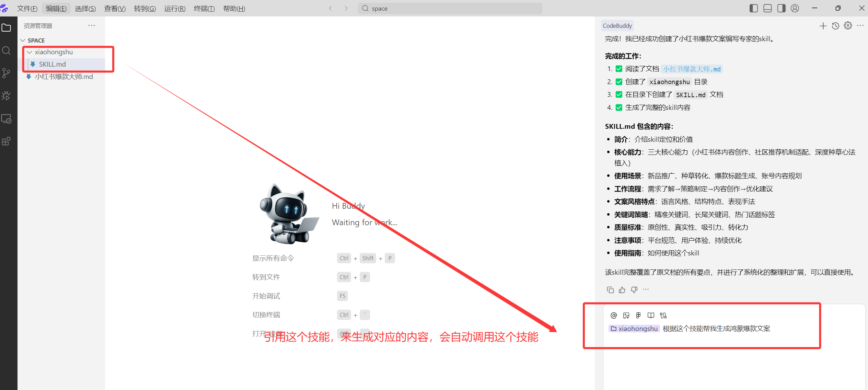Click the image upload icon in chat input
Image resolution: width=868 pixels, height=390 pixels.
coord(626,315)
